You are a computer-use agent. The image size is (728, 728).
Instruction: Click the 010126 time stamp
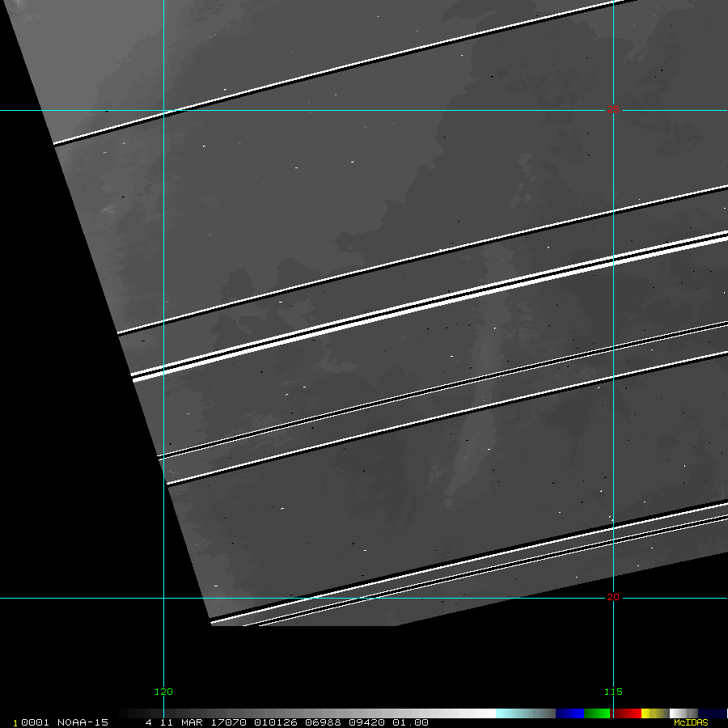tap(274, 722)
